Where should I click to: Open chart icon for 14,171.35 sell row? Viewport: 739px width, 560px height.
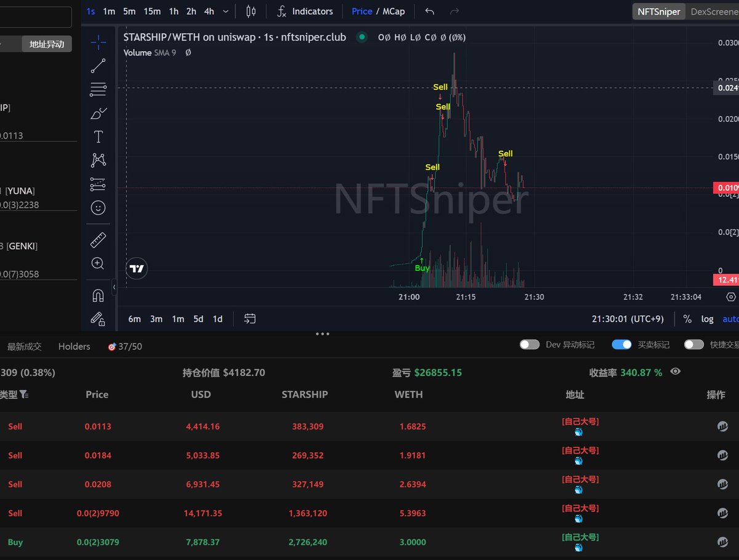pos(722,513)
